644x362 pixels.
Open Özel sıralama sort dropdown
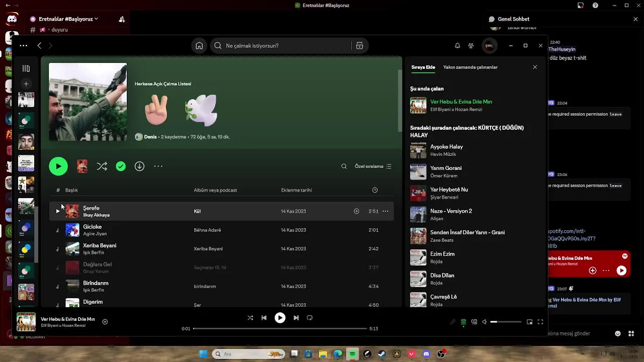(373, 166)
